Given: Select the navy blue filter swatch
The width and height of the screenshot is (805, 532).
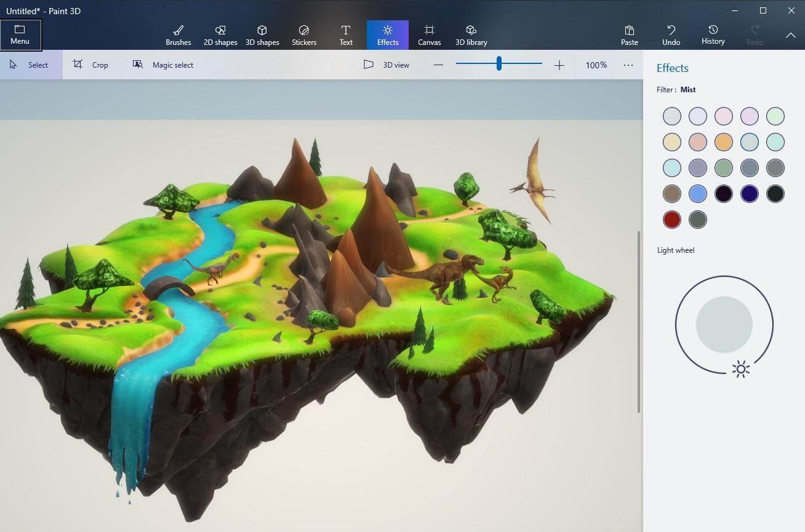Looking at the screenshot, I should point(750,194).
